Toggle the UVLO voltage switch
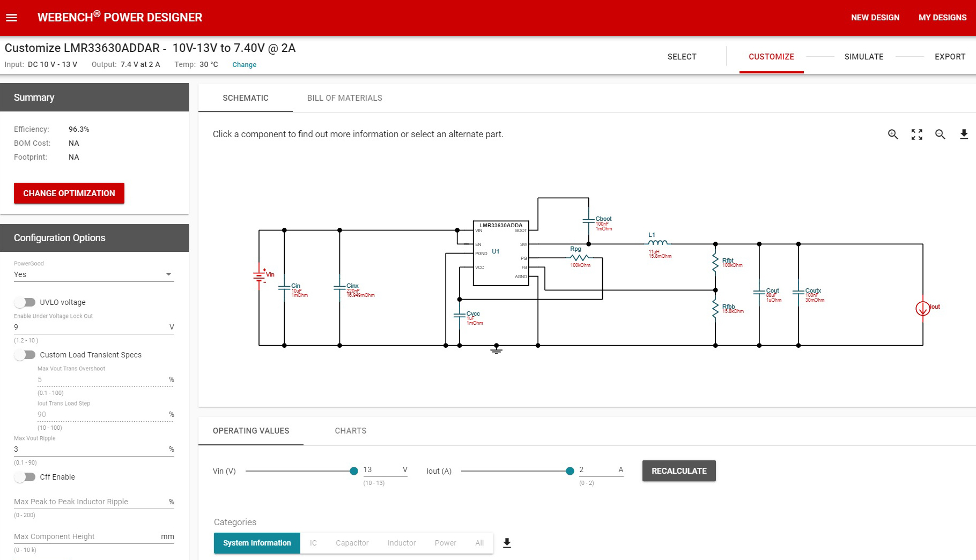This screenshot has width=976, height=560. point(25,302)
